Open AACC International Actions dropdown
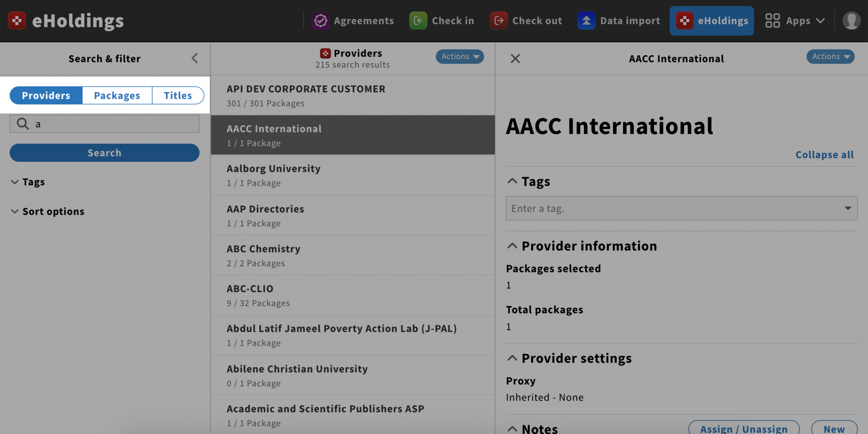 click(830, 56)
